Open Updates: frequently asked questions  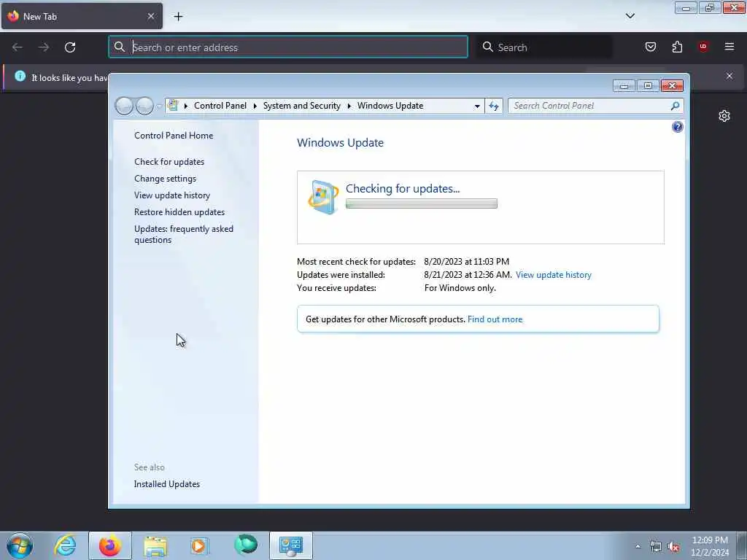(x=183, y=234)
